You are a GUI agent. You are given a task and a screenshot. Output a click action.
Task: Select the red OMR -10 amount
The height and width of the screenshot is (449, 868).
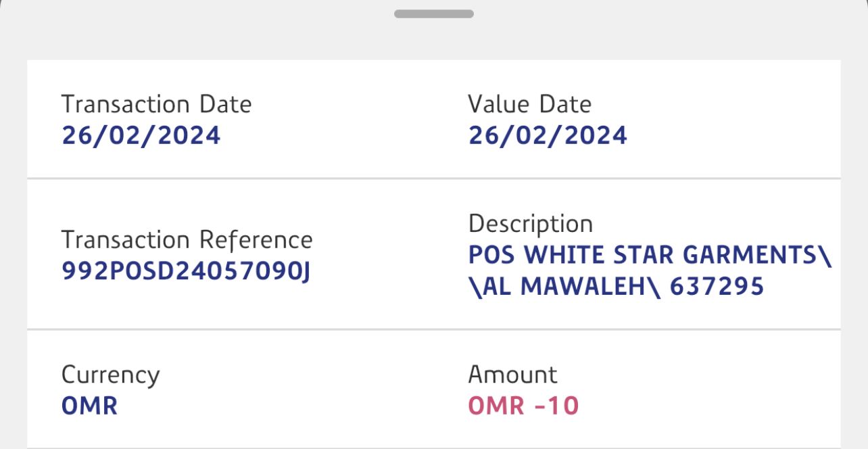[523, 406]
